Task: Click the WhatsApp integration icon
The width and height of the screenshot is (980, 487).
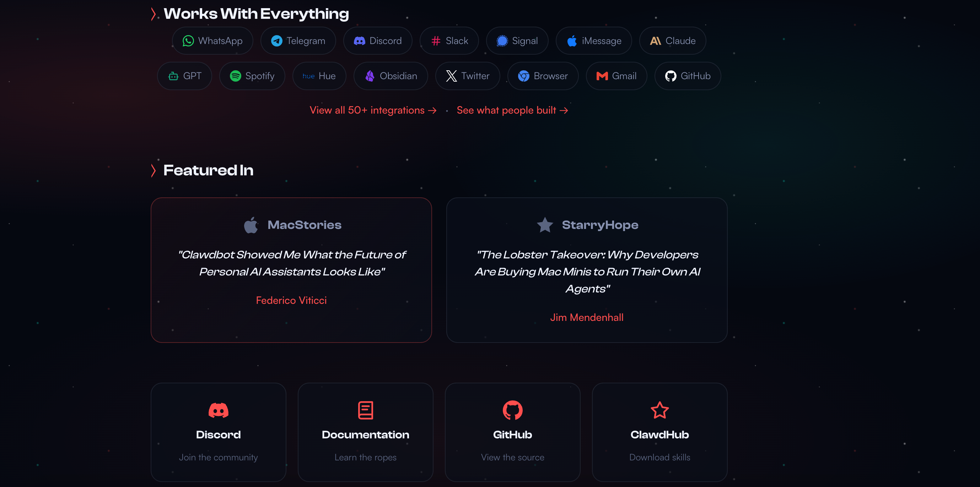Action: tap(188, 41)
